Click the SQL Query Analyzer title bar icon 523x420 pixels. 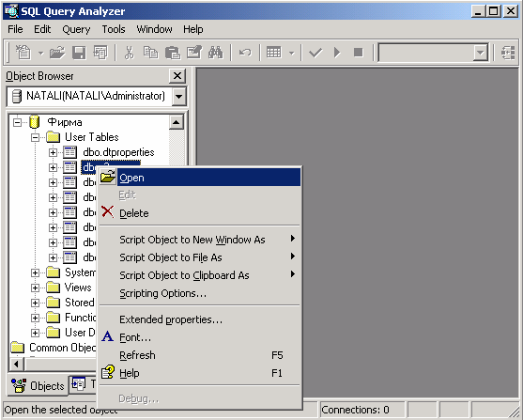click(11, 11)
